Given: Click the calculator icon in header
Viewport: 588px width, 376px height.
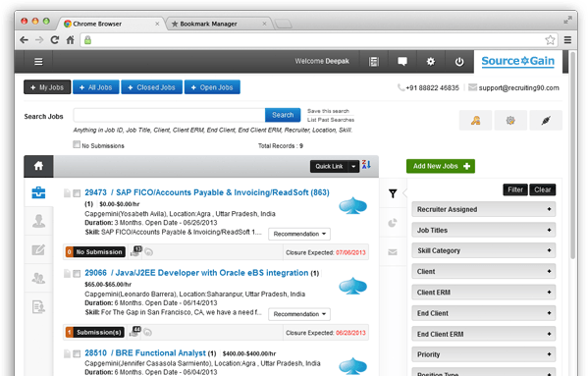Looking at the screenshot, I should pyautogui.click(x=374, y=62).
